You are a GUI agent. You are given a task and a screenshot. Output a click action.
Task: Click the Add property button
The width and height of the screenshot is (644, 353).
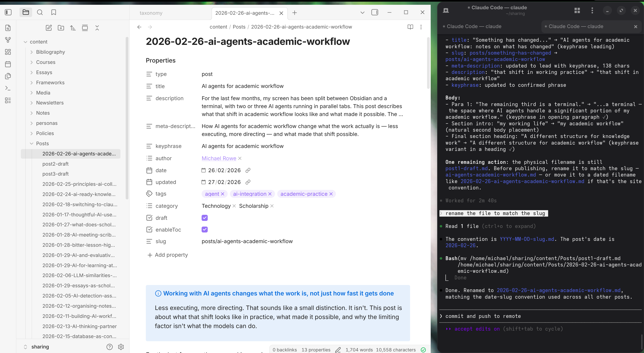167,255
